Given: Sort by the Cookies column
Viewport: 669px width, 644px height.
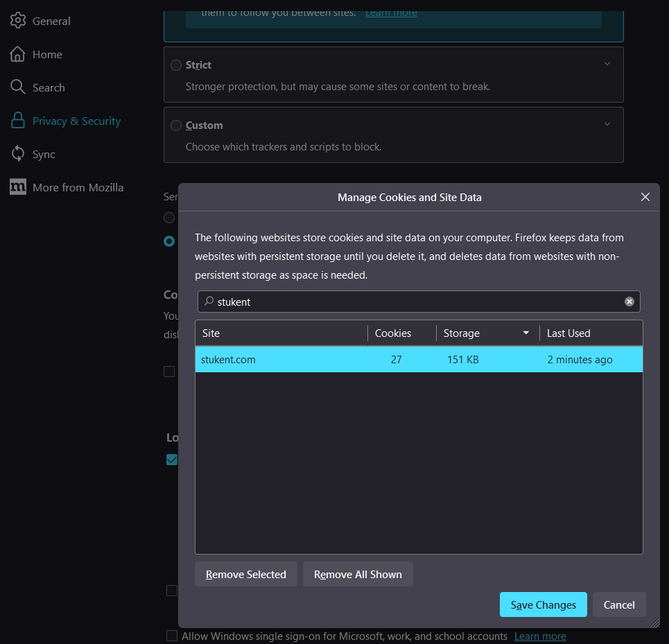Looking at the screenshot, I should coord(402,333).
